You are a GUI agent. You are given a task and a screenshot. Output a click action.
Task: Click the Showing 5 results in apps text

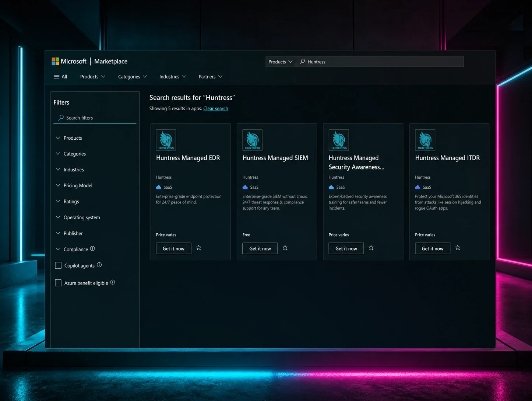(x=176, y=108)
